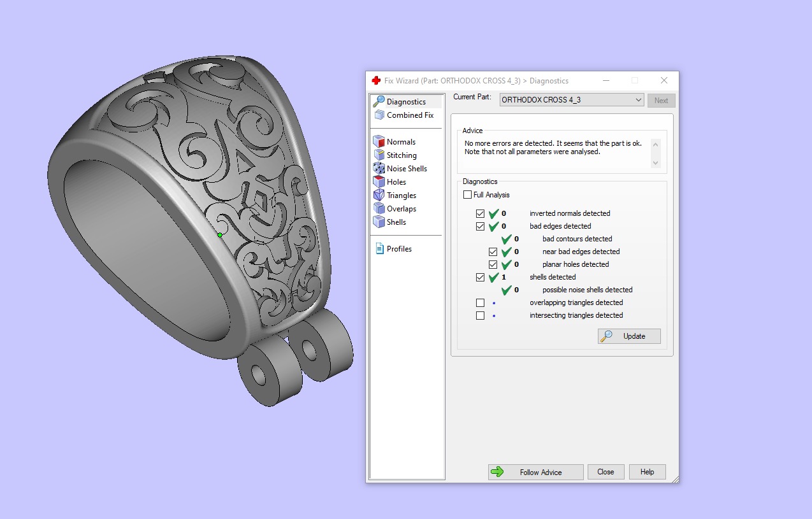Click the Stitching cube icon
Image resolution: width=812 pixels, height=519 pixels.
click(x=379, y=155)
